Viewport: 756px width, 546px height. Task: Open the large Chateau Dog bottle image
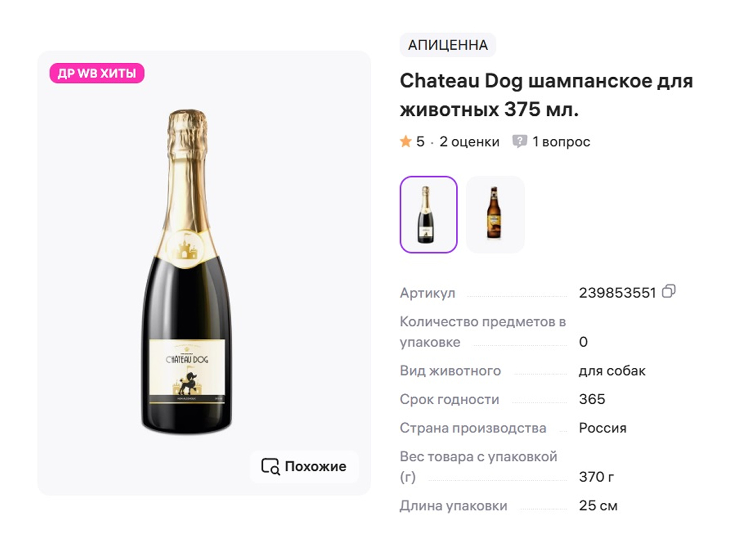[x=187, y=272]
